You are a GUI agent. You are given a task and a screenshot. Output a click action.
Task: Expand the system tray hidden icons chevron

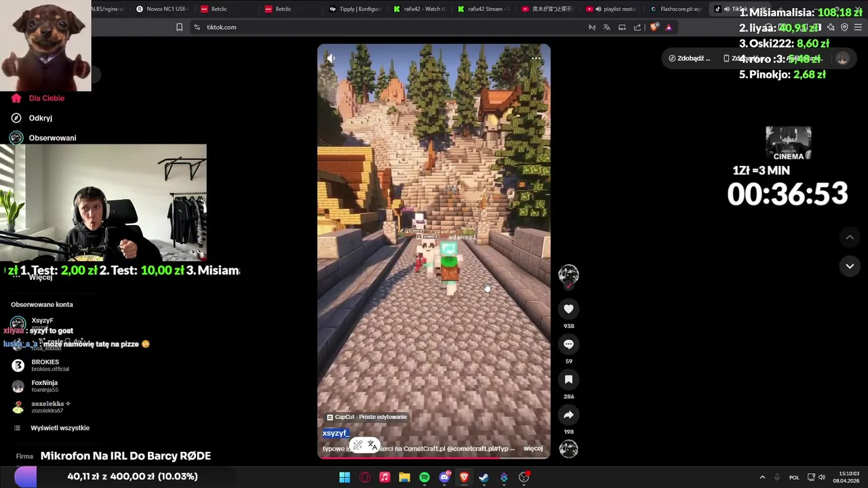point(762,477)
